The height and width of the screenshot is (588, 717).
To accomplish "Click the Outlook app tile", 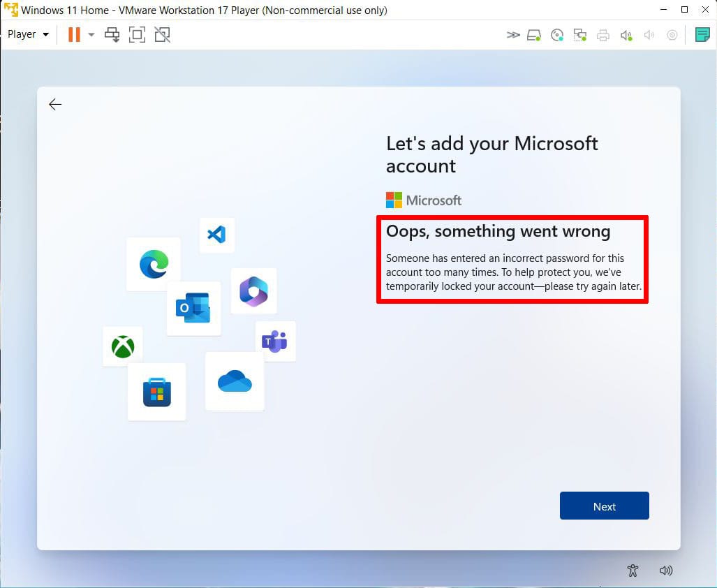I will [193, 308].
